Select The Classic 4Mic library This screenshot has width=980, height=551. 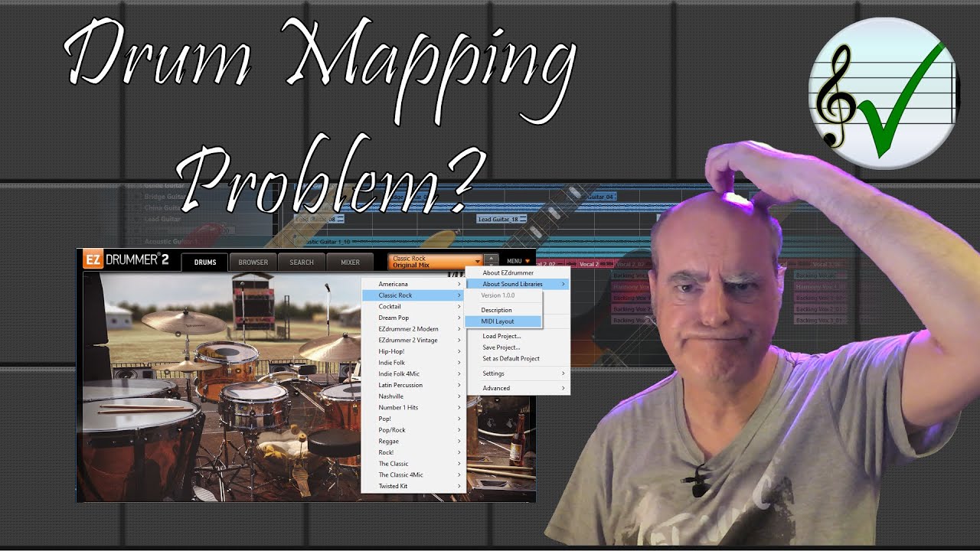(413, 474)
